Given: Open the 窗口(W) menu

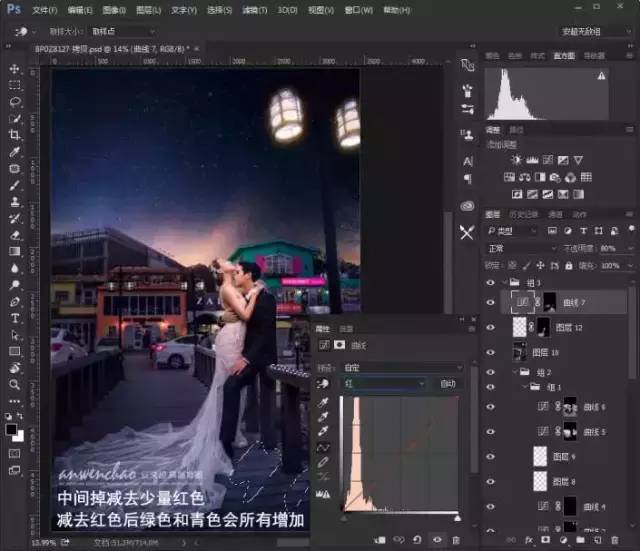Looking at the screenshot, I should pos(358,10).
